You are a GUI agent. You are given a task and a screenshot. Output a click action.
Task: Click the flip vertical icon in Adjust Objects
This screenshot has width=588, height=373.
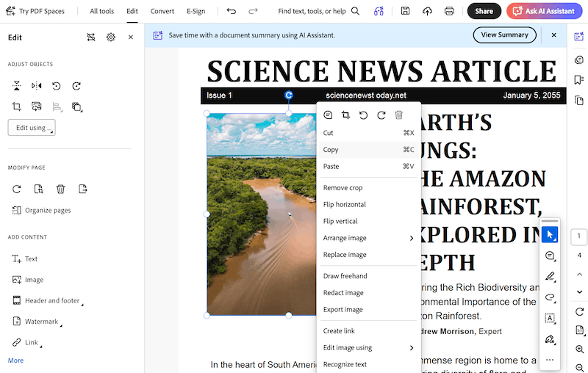coord(17,86)
